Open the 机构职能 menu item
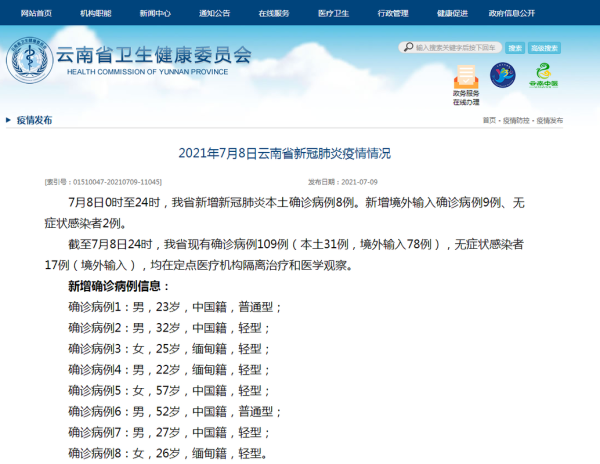 97,14
